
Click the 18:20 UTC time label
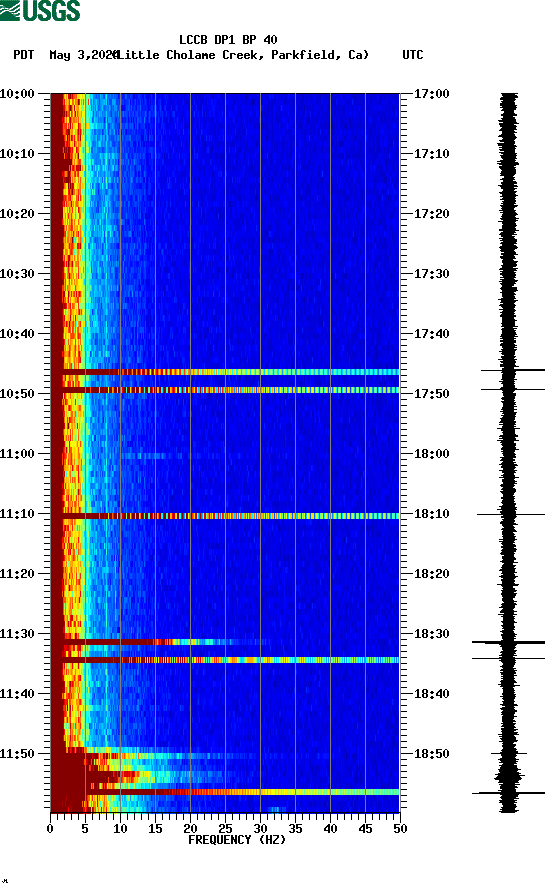pyautogui.click(x=431, y=574)
